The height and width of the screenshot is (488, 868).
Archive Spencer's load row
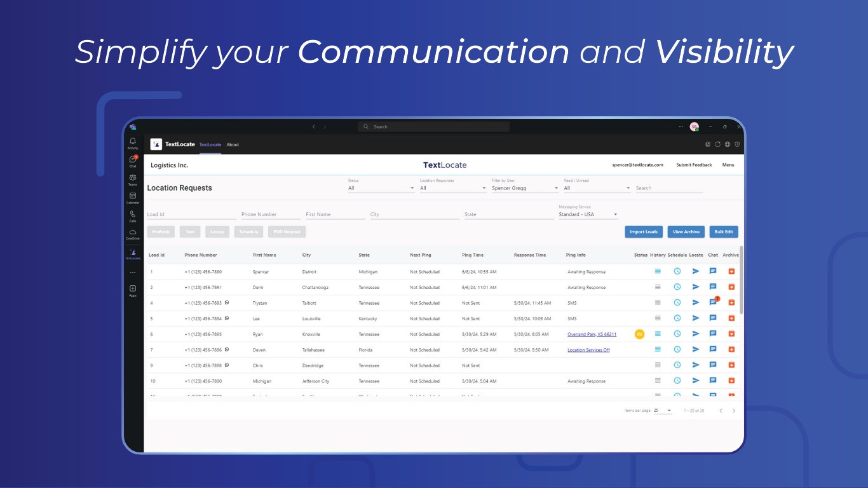[731, 271]
